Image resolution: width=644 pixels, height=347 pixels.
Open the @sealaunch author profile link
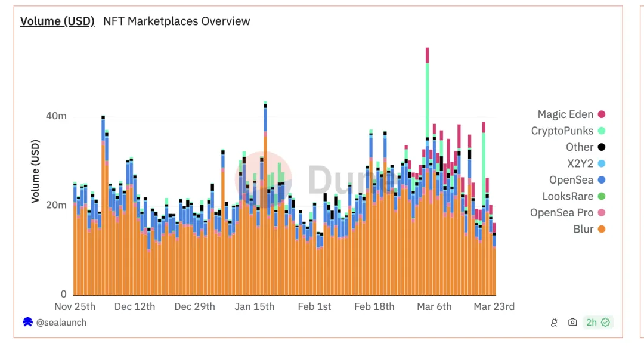(x=61, y=323)
